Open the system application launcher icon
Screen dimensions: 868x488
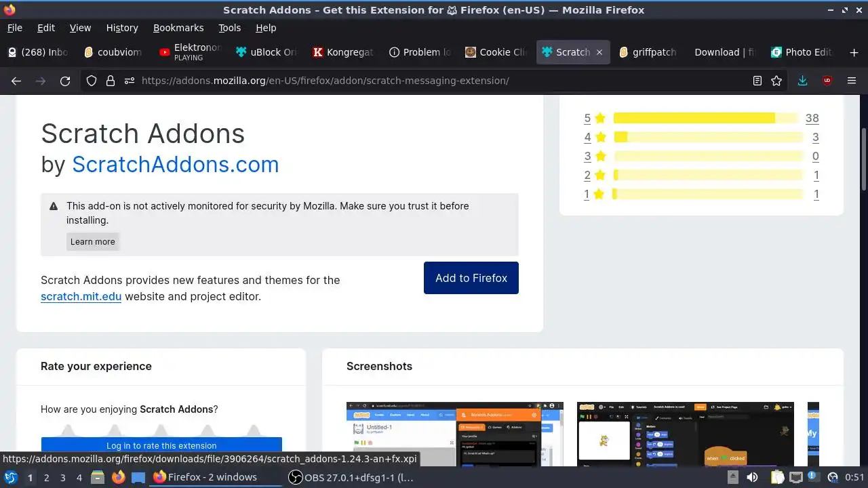pos(11,477)
